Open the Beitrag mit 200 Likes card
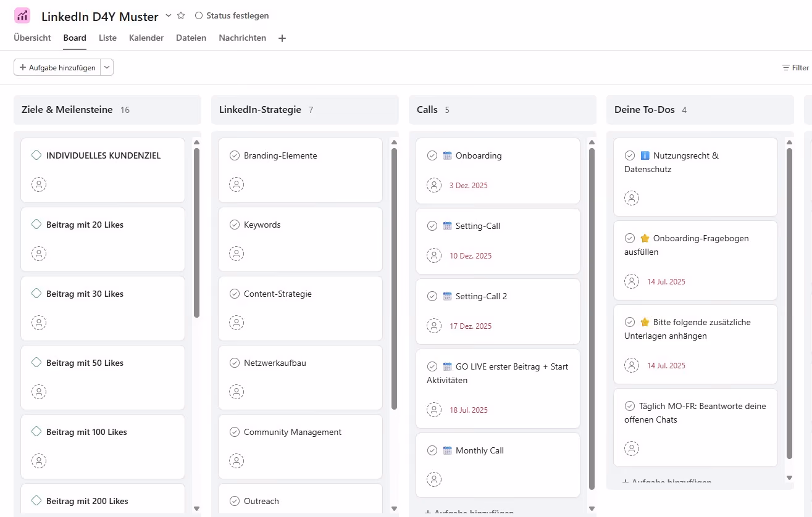Viewport: 812px width, 517px height. [x=103, y=499]
